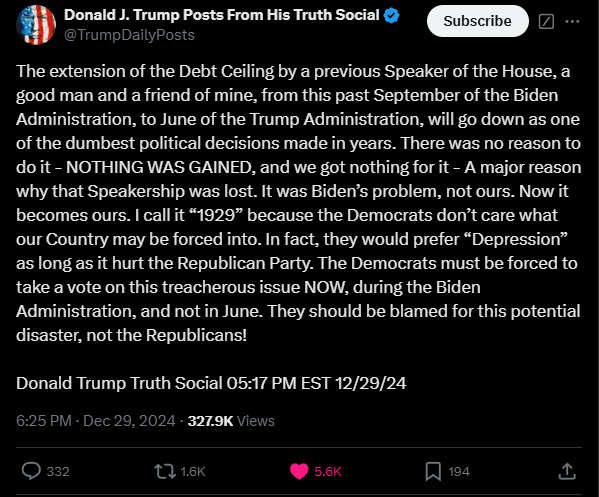Click the share upload arrow icon

567,471
